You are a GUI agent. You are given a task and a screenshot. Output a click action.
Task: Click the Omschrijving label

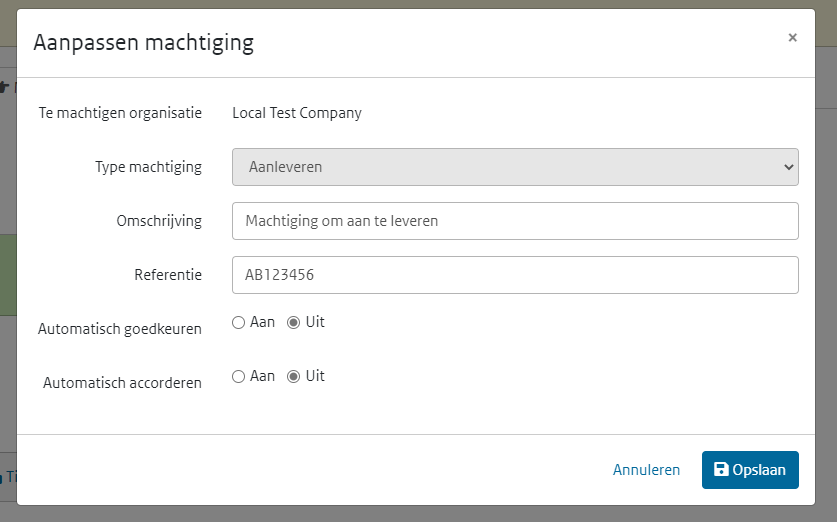click(158, 221)
